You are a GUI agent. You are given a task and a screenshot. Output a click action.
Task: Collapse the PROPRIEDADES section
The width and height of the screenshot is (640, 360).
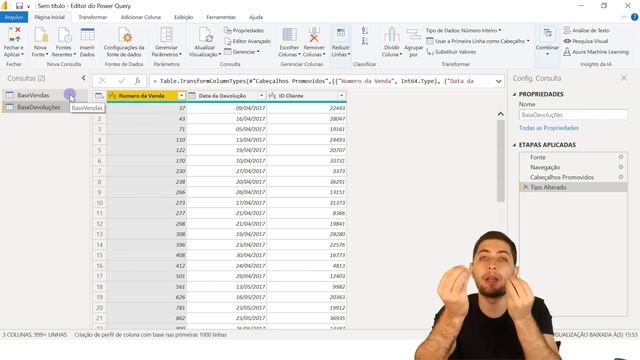click(x=515, y=94)
